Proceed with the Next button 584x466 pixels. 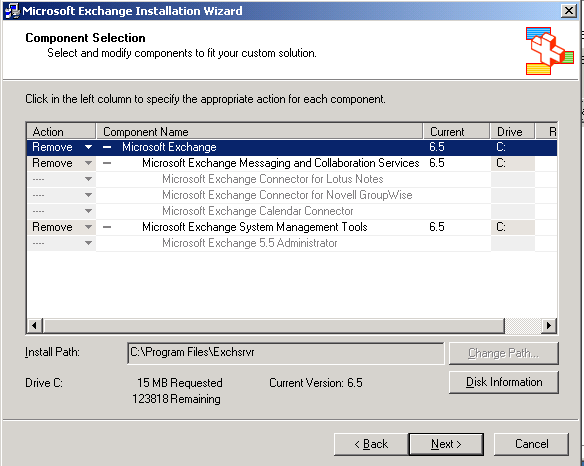click(446, 444)
